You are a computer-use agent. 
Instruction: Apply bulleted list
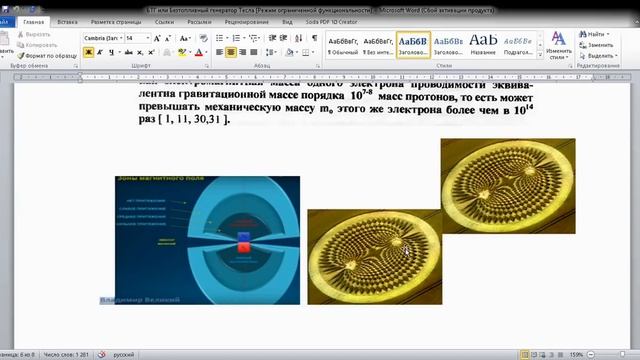point(220,38)
